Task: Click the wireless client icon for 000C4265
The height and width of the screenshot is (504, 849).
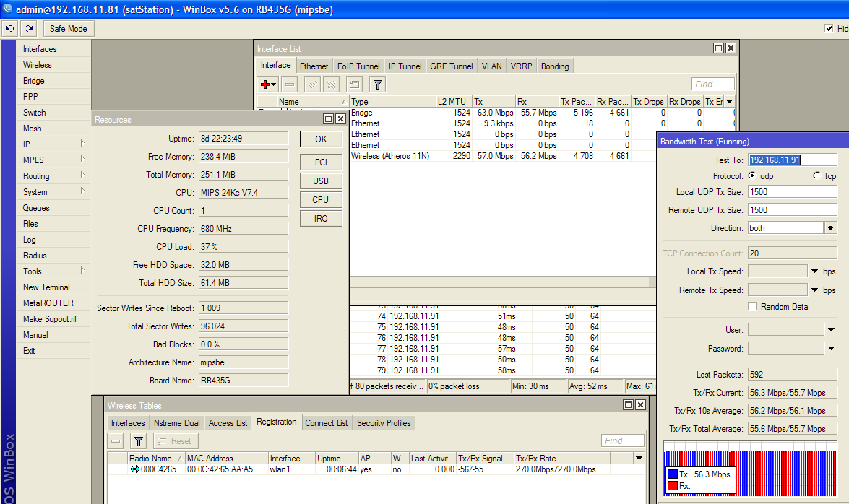Action: [134, 469]
